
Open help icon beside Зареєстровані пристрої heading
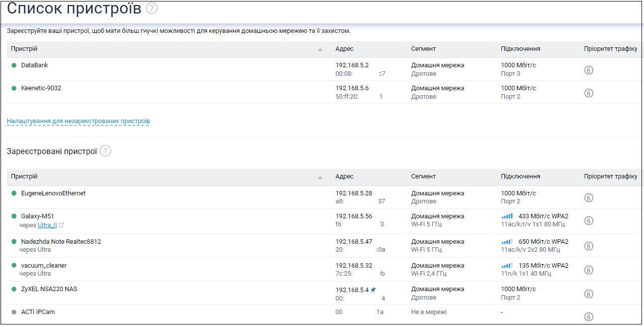click(x=105, y=151)
